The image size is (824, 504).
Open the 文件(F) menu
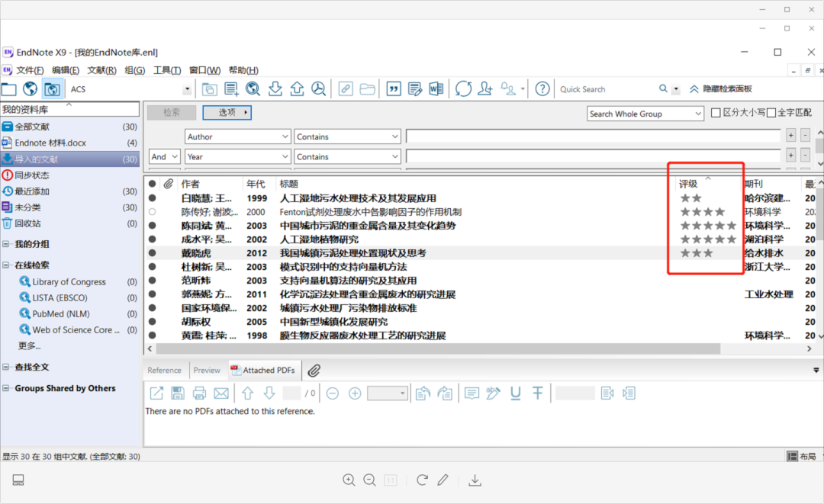[x=30, y=70]
